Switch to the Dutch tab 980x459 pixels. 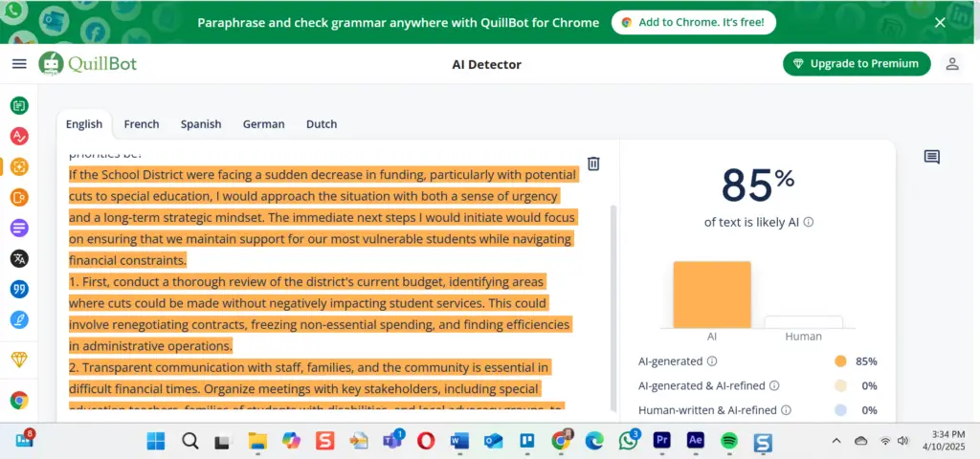coord(322,124)
